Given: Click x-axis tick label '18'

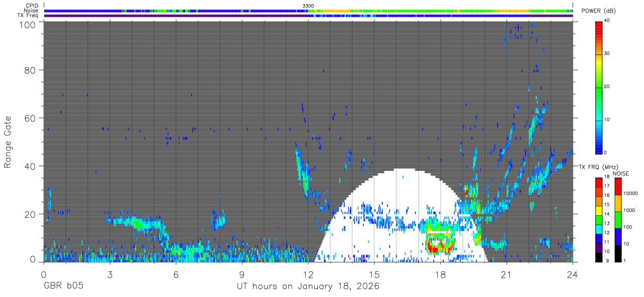Looking at the screenshot, I should (441, 274).
